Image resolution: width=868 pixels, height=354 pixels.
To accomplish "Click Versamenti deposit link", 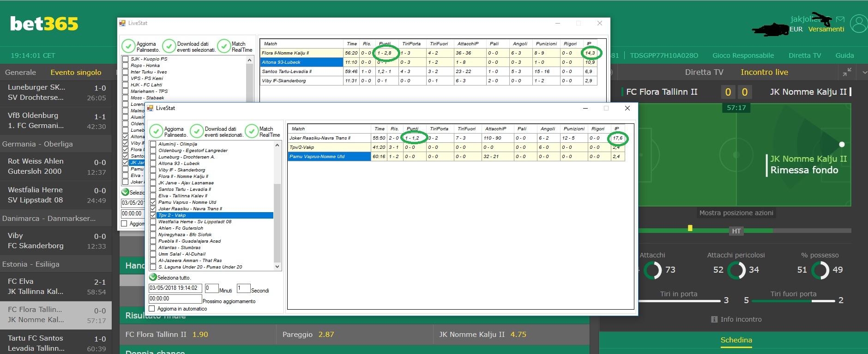I will (x=826, y=29).
